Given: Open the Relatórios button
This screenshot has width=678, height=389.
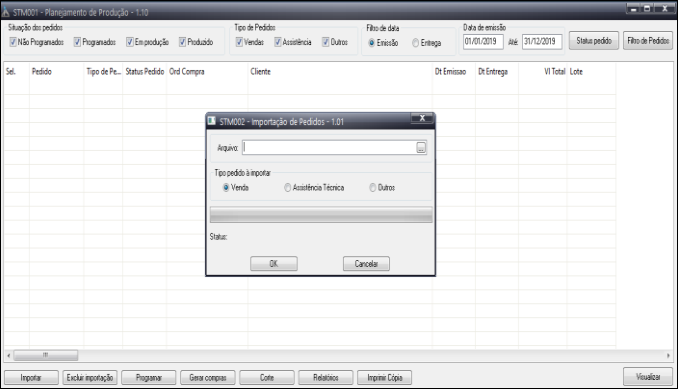Looking at the screenshot, I should click(x=326, y=377).
